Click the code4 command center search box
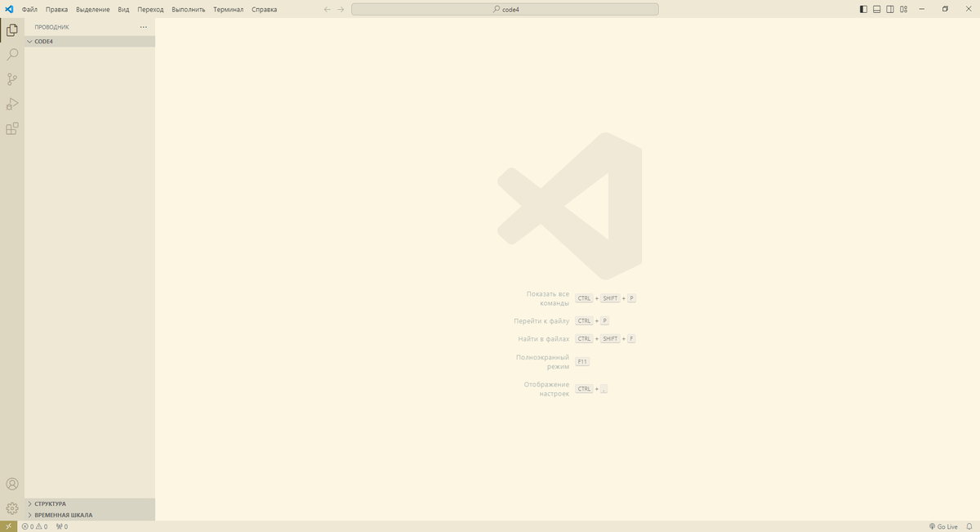 (505, 10)
